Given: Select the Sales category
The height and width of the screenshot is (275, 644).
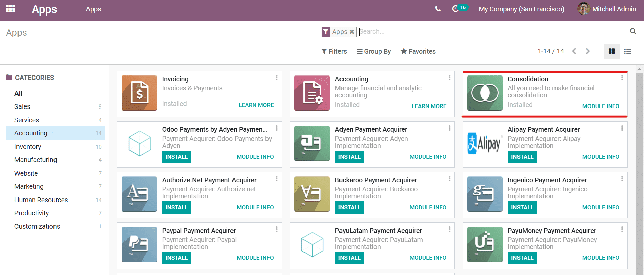Looking at the screenshot, I should pyautogui.click(x=55, y=106).
